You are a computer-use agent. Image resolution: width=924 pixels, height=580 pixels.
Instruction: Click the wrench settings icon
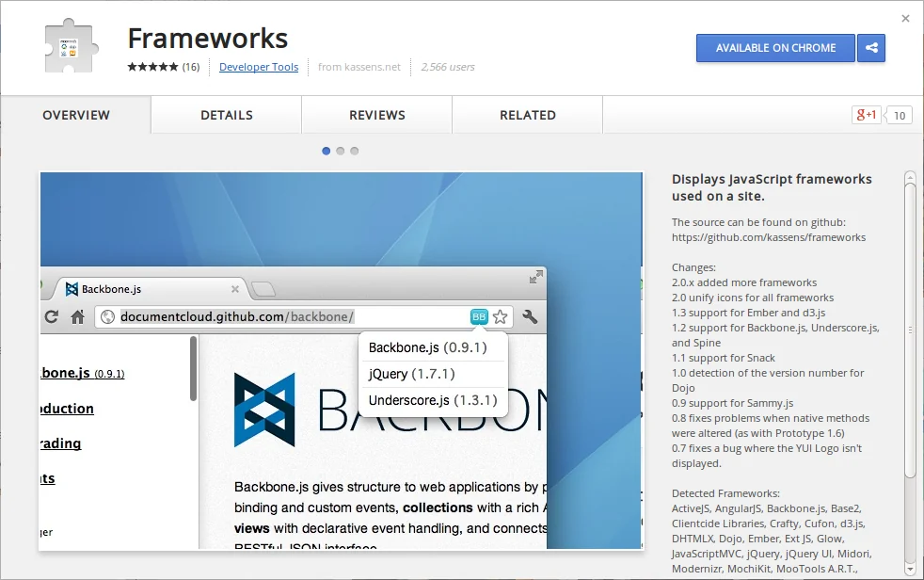click(x=530, y=316)
